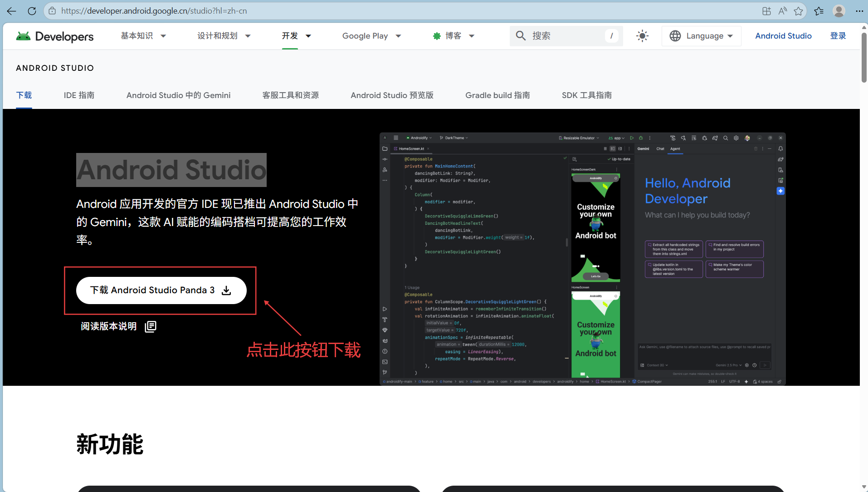This screenshot has width=868, height=492.
Task: Open the Language selector dropdown
Action: 701,36
